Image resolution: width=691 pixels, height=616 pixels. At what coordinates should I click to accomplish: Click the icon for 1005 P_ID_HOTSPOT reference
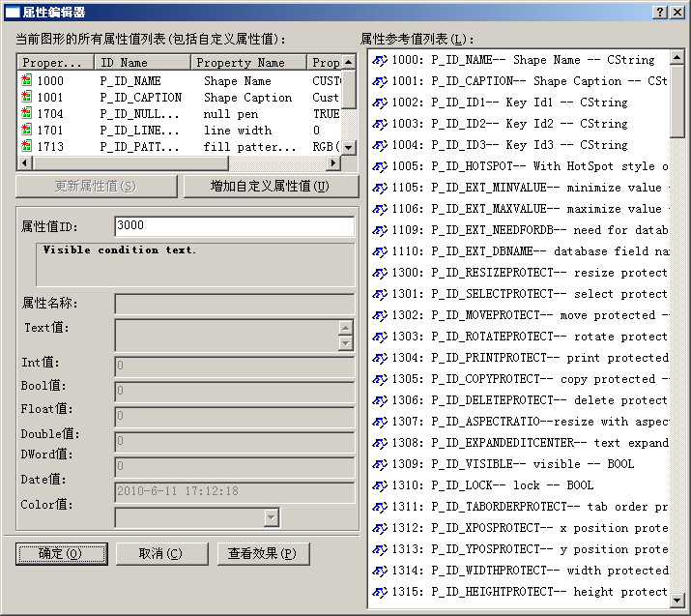click(380, 166)
